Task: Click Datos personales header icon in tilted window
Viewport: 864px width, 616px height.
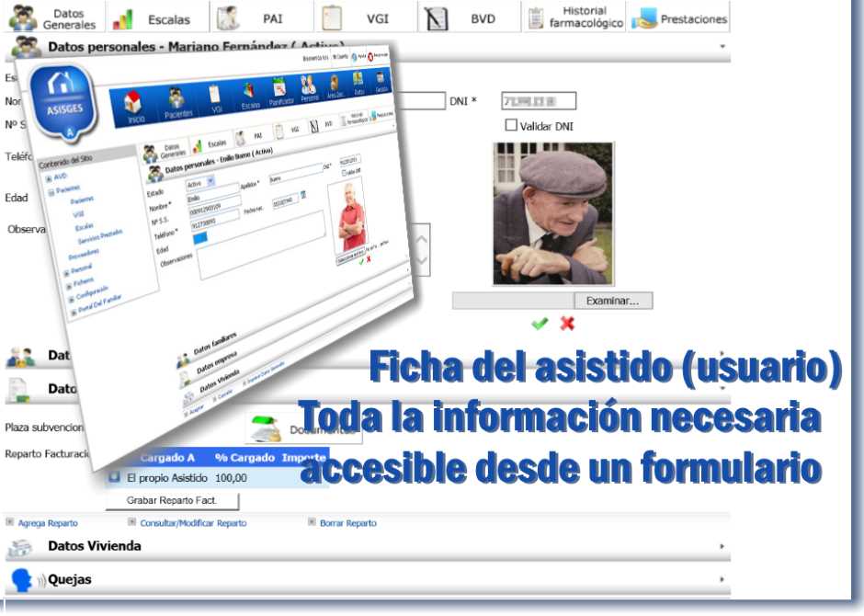Action: click(x=155, y=174)
